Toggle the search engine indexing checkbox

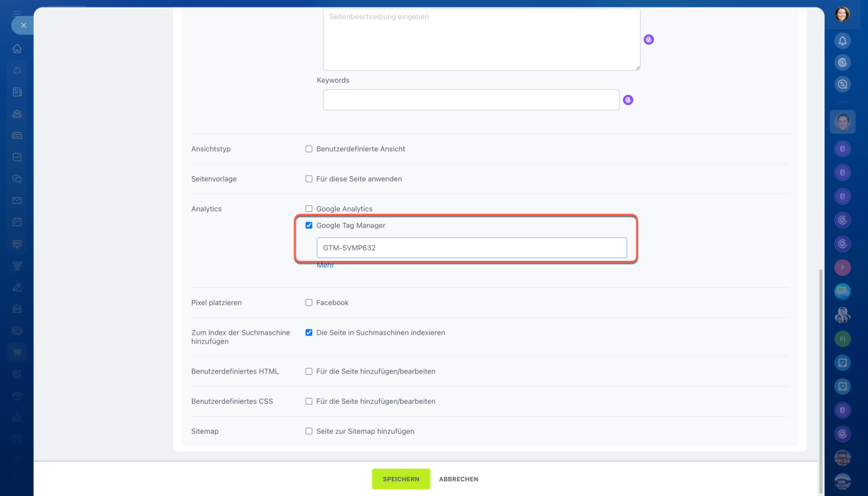pyautogui.click(x=309, y=333)
